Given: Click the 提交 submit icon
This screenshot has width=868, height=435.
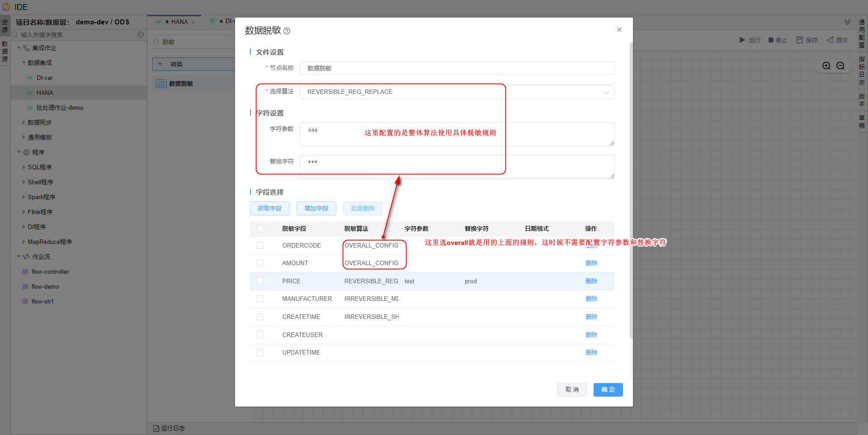Looking at the screenshot, I should tap(830, 40).
